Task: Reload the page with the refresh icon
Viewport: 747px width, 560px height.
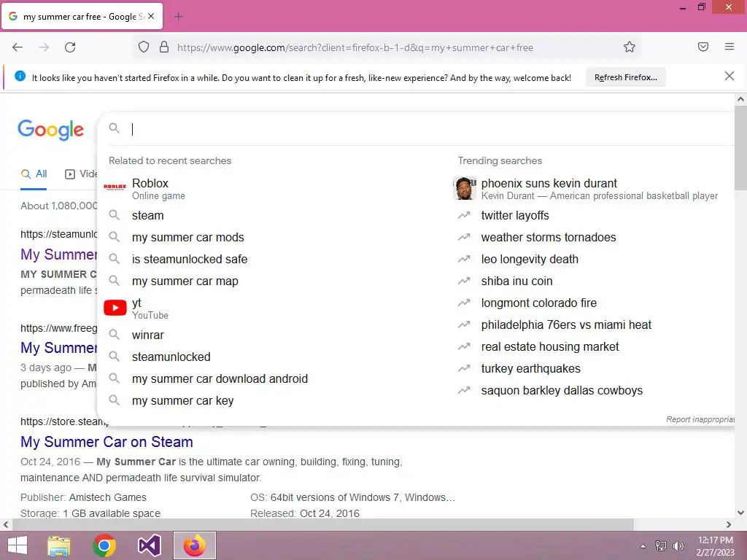Action: [70, 47]
